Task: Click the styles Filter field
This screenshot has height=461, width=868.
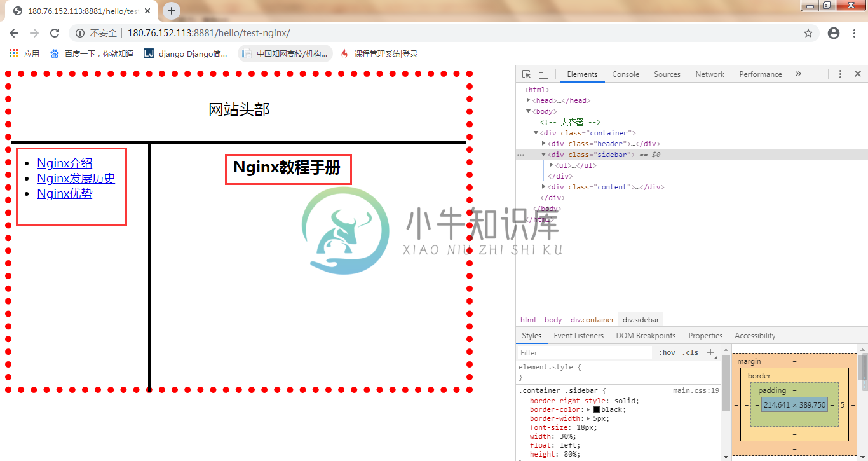Action: coord(585,352)
